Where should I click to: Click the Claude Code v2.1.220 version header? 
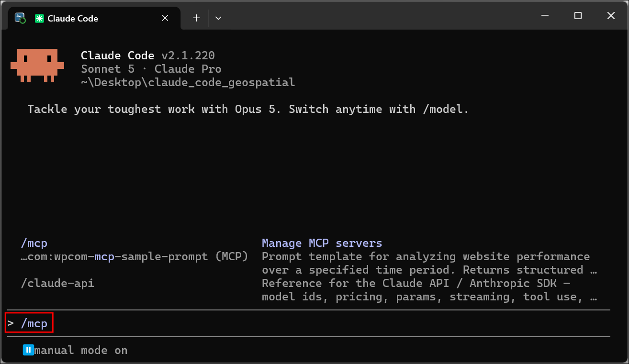pyautogui.click(x=148, y=55)
